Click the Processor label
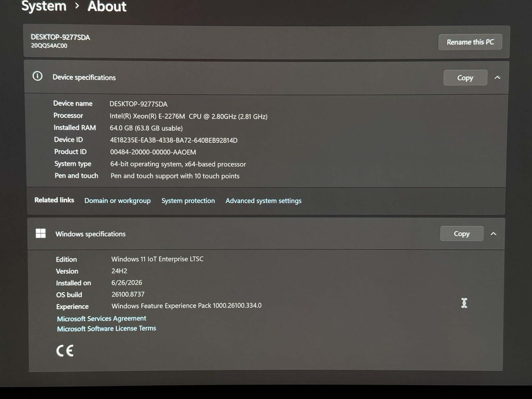This screenshot has height=399, width=532. point(68,116)
